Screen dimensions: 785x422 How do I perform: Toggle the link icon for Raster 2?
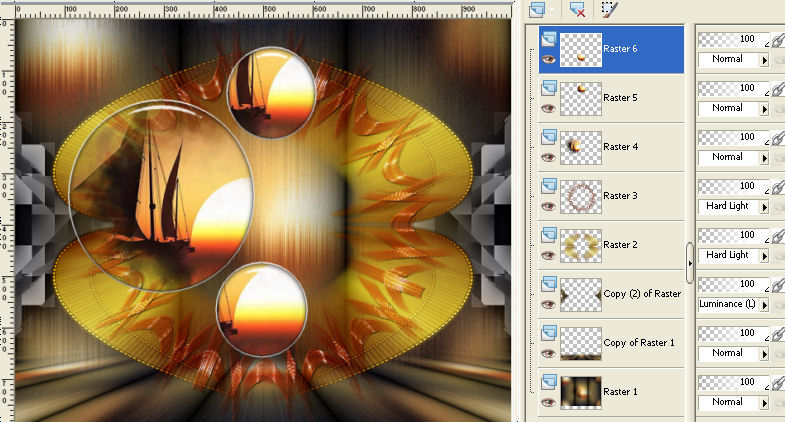coord(778,236)
